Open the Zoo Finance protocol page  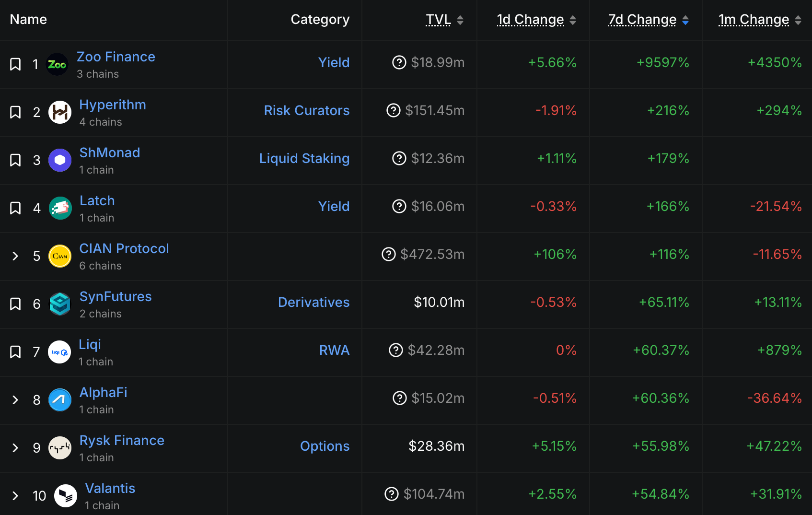(x=116, y=57)
